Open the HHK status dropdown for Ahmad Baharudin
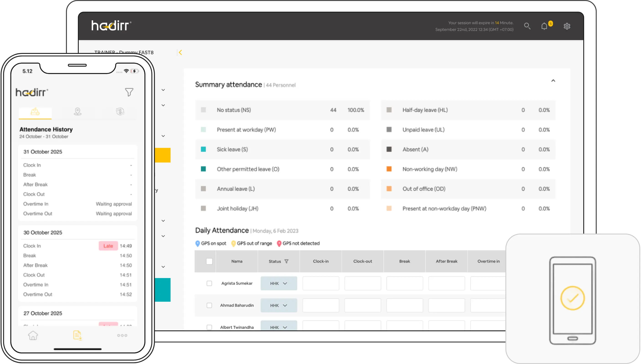 click(x=279, y=305)
